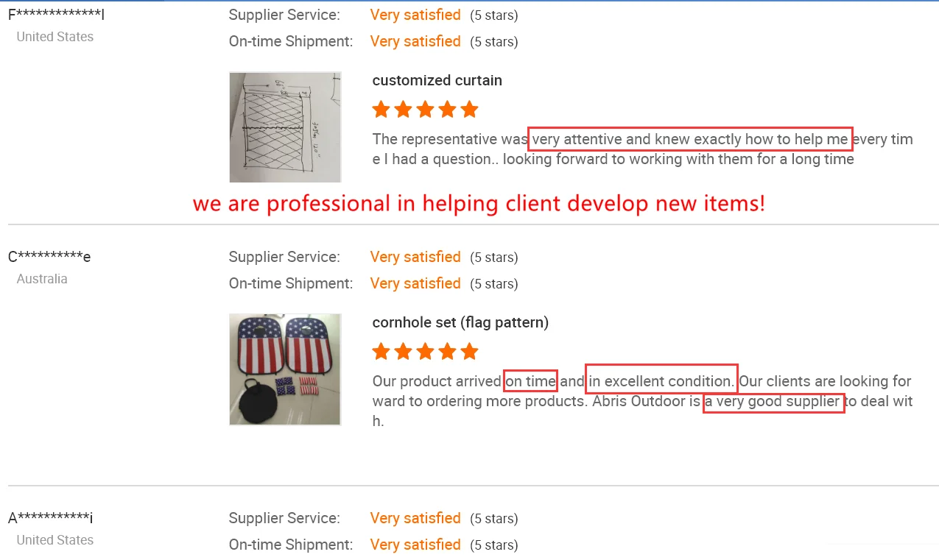Select the 'cornhole set (flag pattern)' title

[460, 322]
